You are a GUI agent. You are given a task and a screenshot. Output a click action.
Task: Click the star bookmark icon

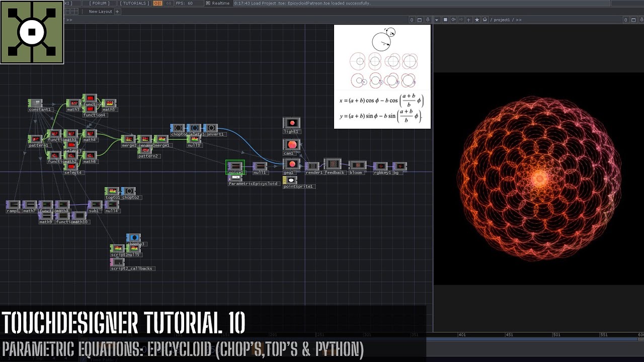point(476,20)
